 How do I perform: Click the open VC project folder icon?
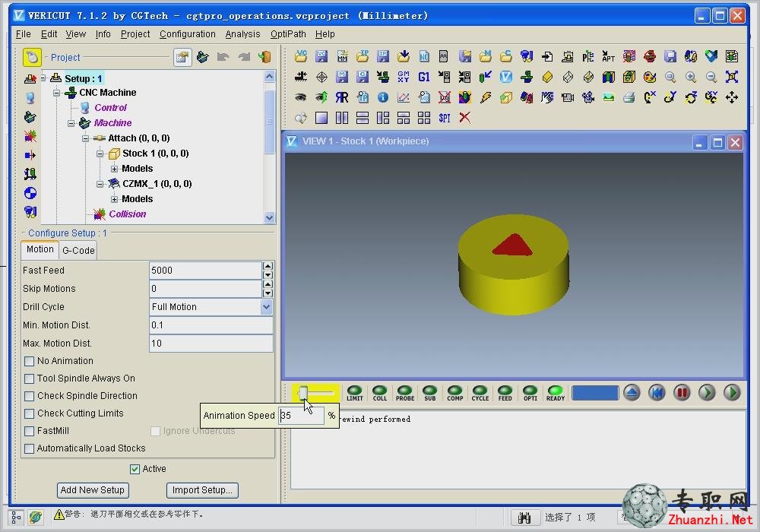tap(301, 57)
